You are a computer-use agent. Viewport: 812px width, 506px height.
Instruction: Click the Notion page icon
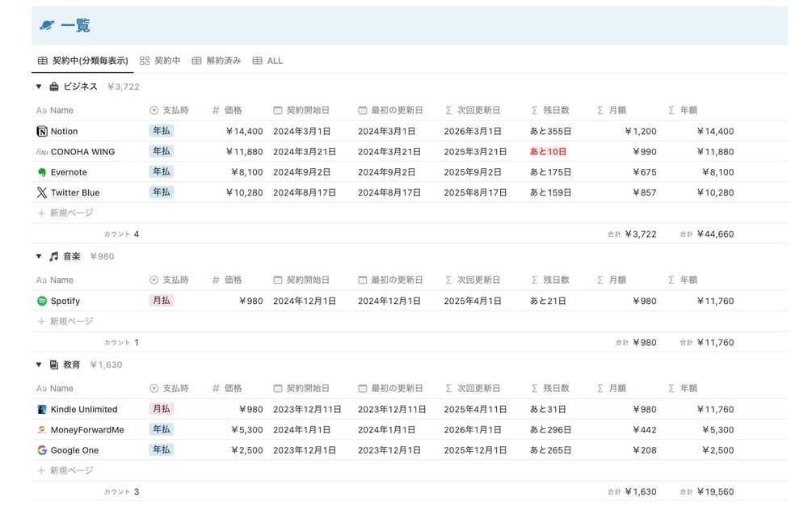click(x=42, y=132)
